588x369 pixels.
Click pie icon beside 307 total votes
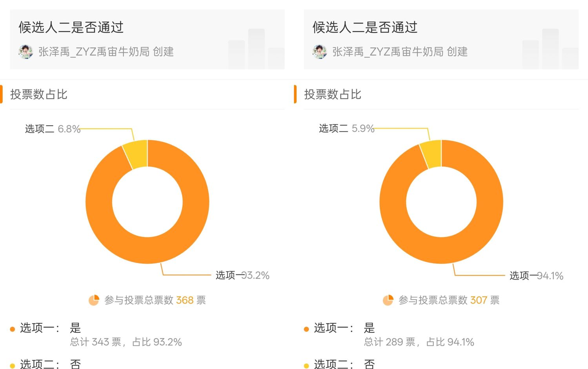(388, 300)
